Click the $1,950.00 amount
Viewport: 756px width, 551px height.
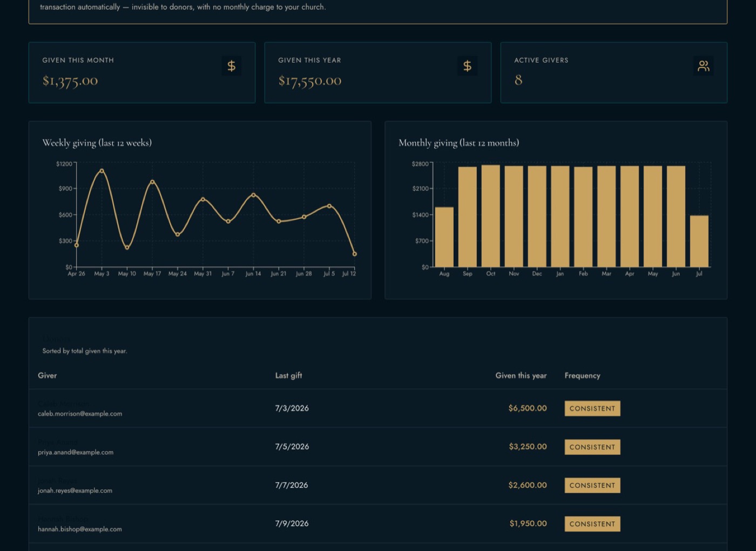528,523
